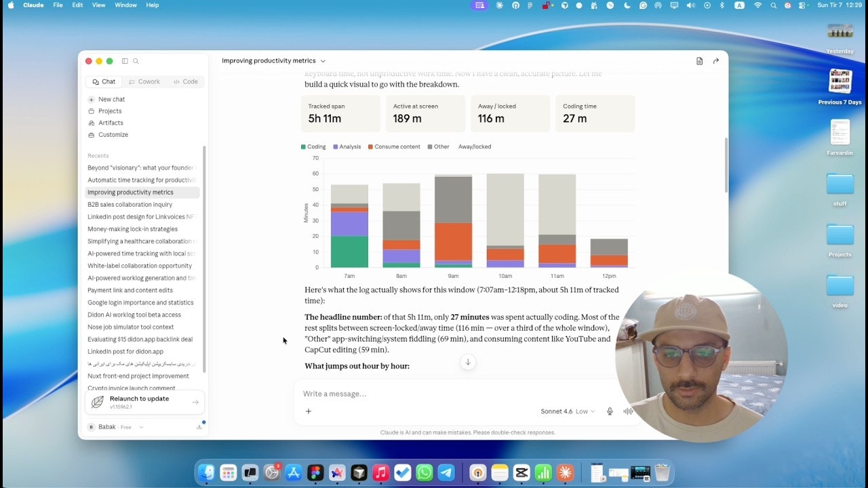Open System Settings in the Dock
868x488 pixels.
pos(272,472)
